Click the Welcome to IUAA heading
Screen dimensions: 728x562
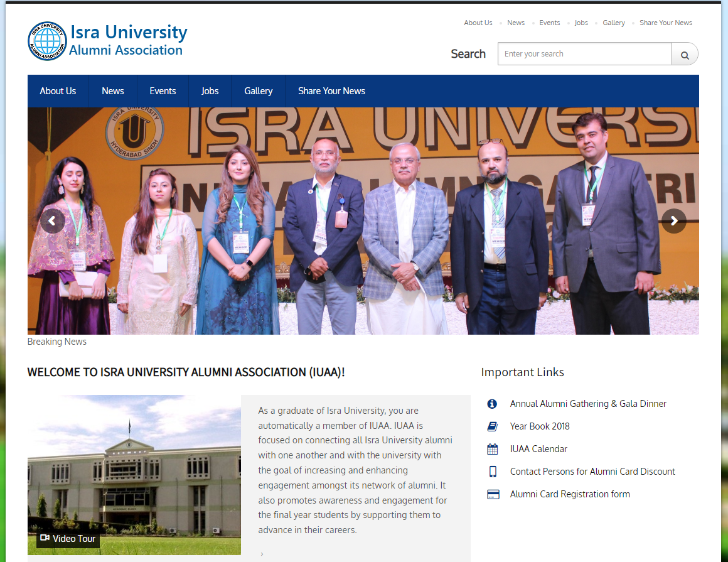point(186,372)
